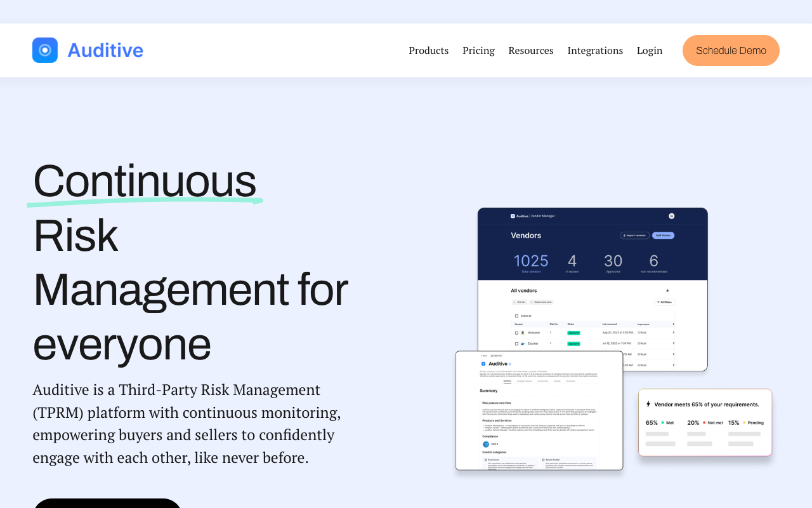The image size is (812, 508).
Task: Click Approved status badge in Amazon row
Action: (573, 333)
